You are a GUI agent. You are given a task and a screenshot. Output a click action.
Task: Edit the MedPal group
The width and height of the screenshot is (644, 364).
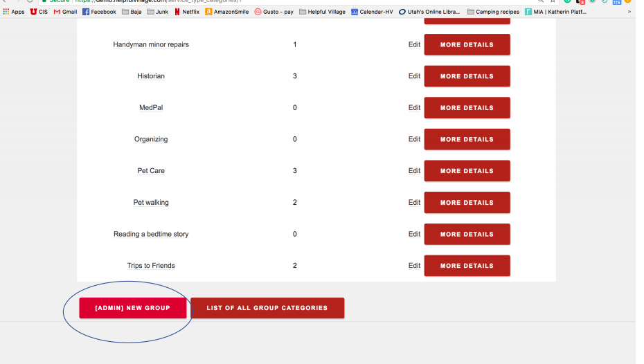tap(414, 107)
